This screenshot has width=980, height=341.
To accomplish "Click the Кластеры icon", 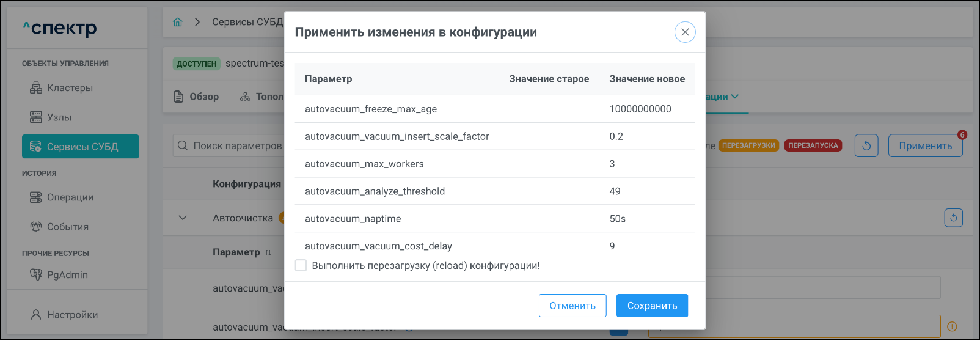I will point(36,88).
